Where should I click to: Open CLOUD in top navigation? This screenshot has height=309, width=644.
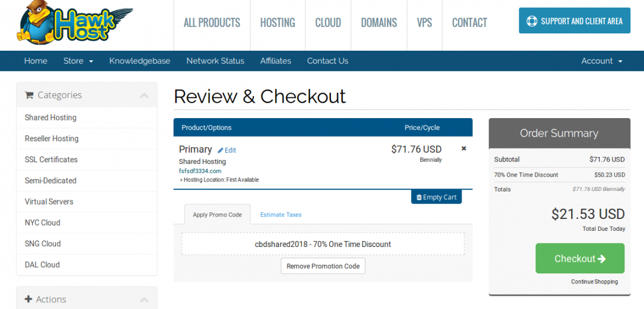[328, 22]
